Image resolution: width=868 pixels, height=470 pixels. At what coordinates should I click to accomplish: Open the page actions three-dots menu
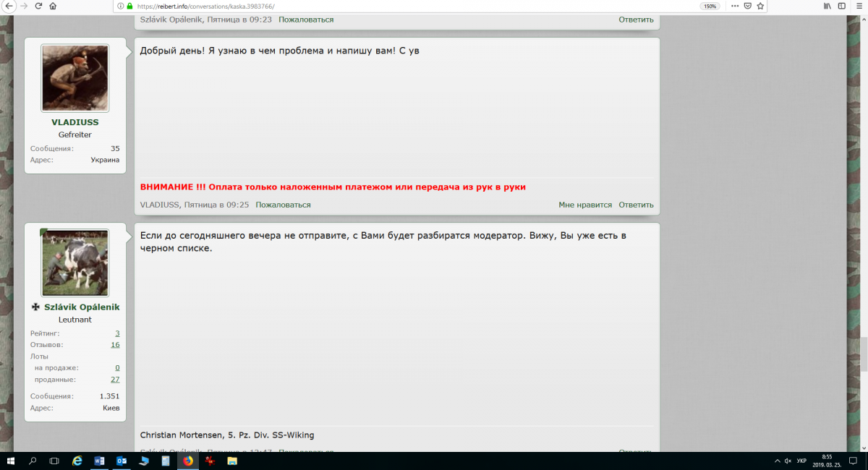point(735,6)
